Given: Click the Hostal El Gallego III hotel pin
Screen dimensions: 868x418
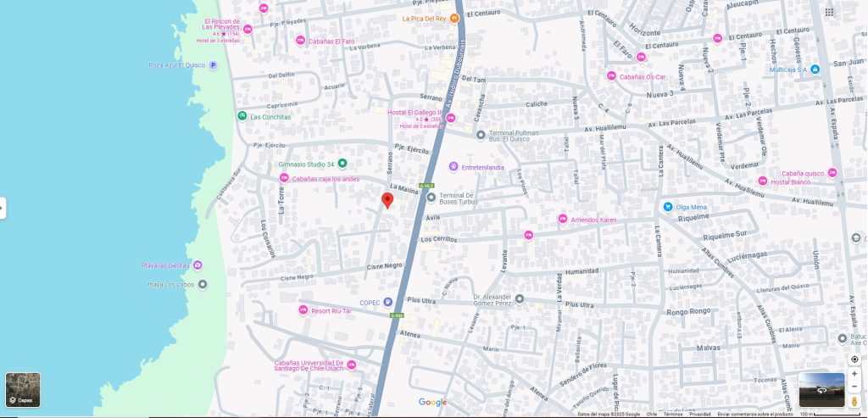Looking at the screenshot, I should pyautogui.click(x=451, y=118).
